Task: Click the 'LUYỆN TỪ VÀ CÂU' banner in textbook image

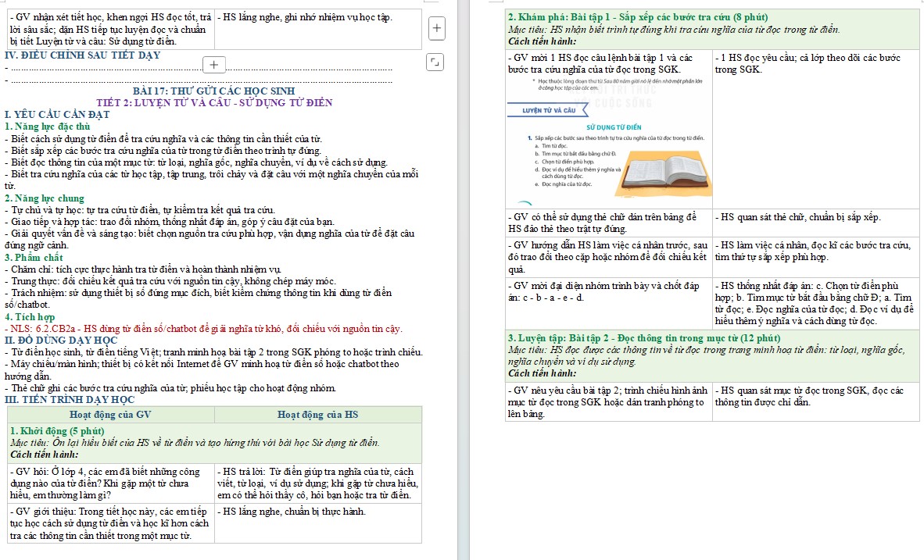Action: (x=550, y=110)
